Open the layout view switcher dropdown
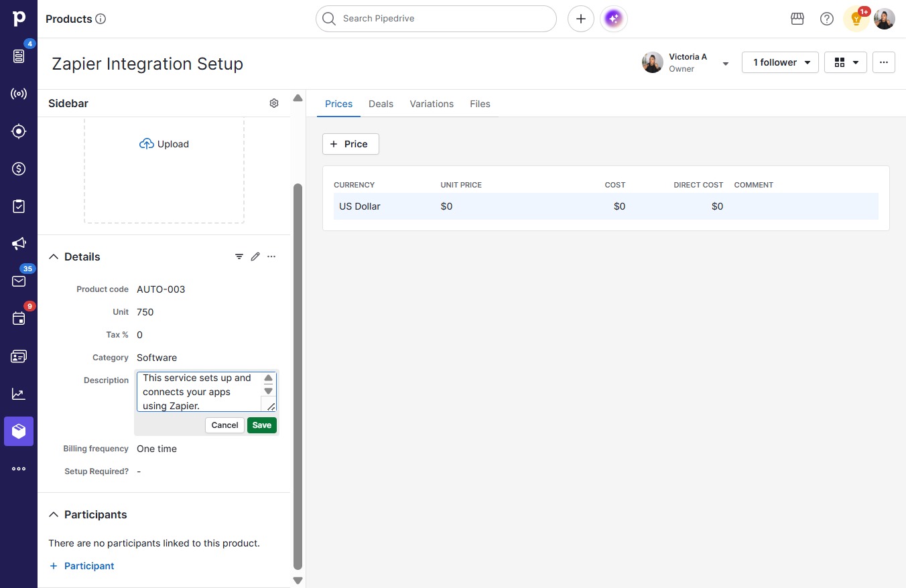 (846, 62)
